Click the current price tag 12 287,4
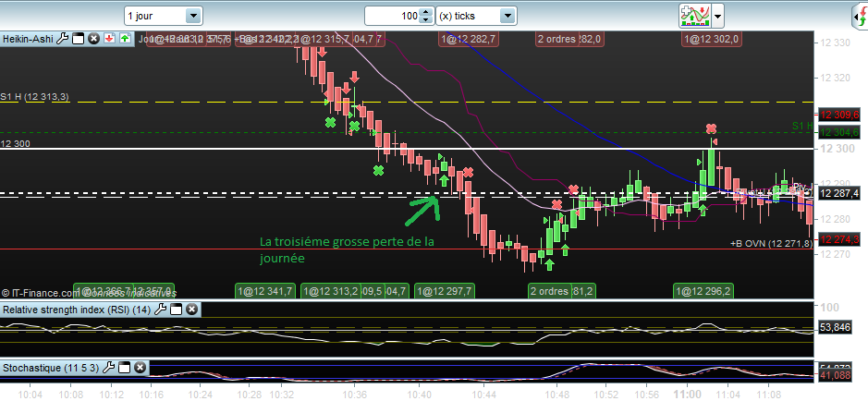868x401 pixels. 839,193
